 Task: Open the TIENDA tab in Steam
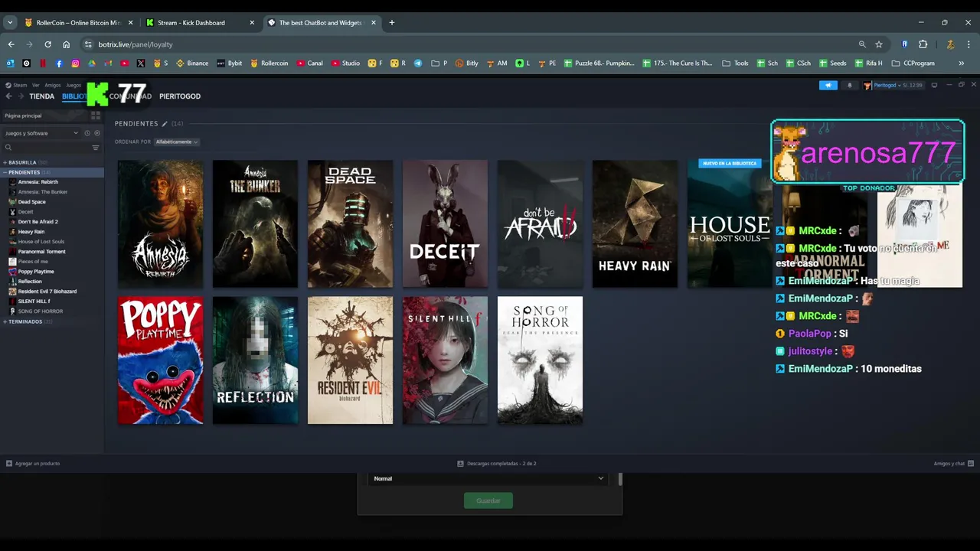tap(41, 96)
